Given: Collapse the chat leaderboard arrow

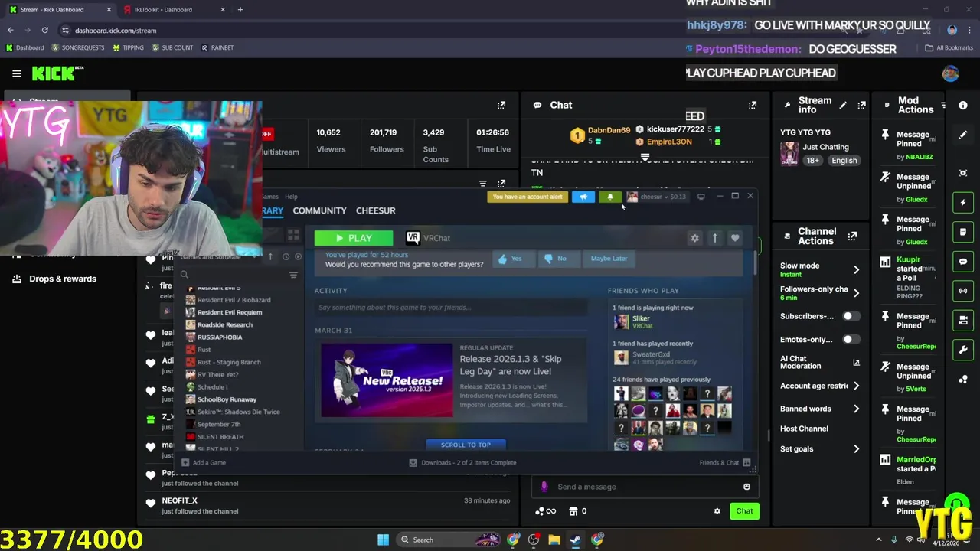Looking at the screenshot, I should click(x=645, y=157).
